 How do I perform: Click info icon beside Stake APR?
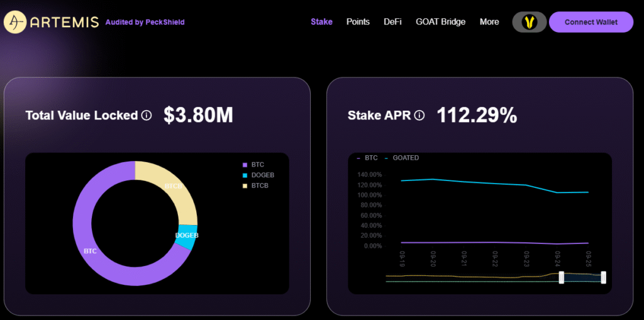[x=419, y=116]
